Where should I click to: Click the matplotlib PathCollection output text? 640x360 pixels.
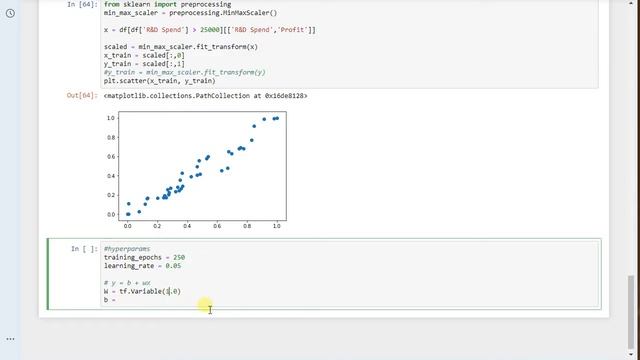[205, 96]
